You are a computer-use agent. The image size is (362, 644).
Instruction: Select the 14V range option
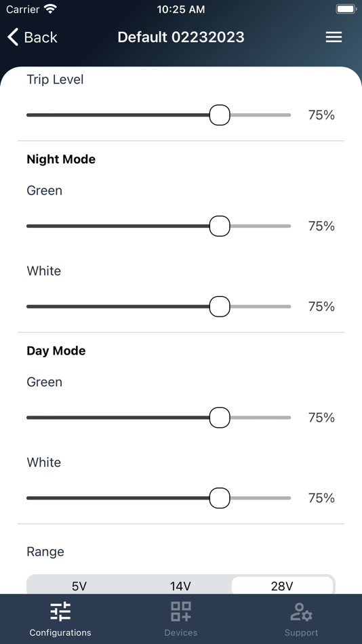tap(181, 586)
